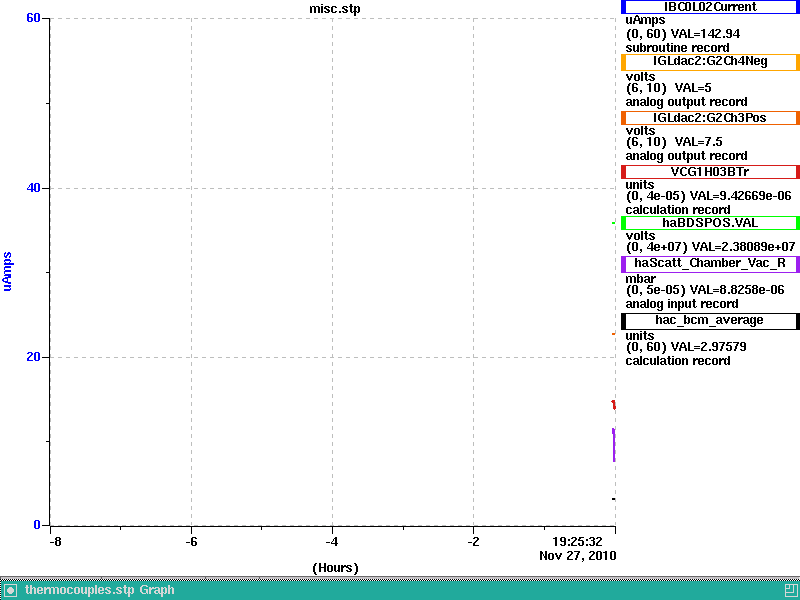
Task: Click the VAL=142.94 value text
Action: click(x=705, y=34)
